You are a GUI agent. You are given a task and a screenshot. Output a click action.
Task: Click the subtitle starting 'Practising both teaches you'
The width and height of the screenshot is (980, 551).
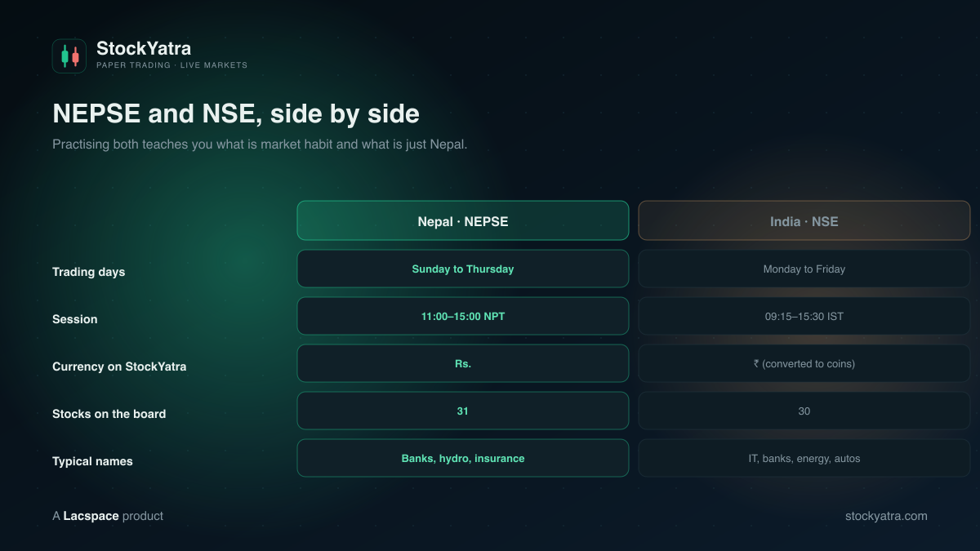pyautogui.click(x=260, y=144)
